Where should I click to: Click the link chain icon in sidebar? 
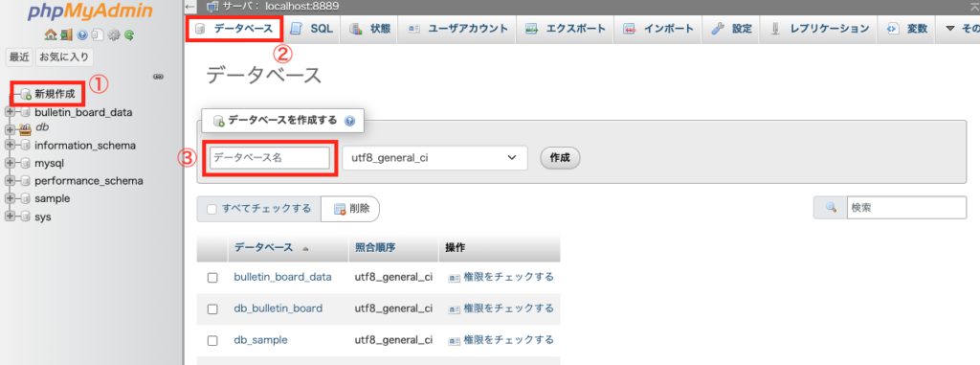[x=159, y=77]
